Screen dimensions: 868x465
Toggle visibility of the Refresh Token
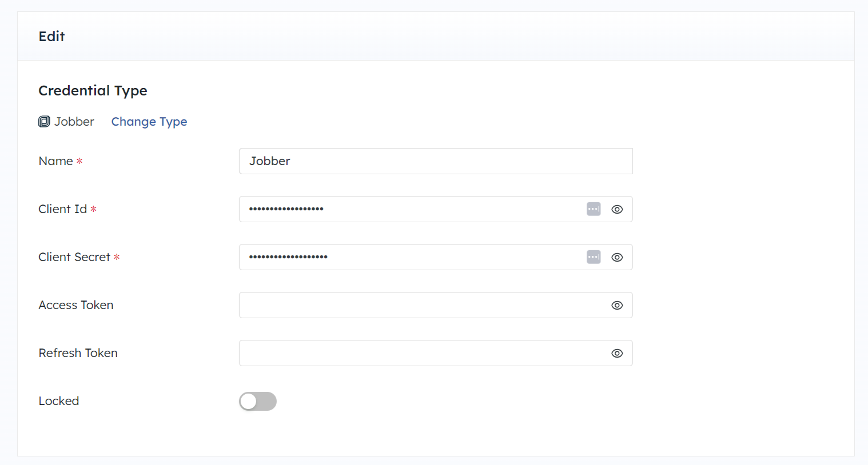617,353
